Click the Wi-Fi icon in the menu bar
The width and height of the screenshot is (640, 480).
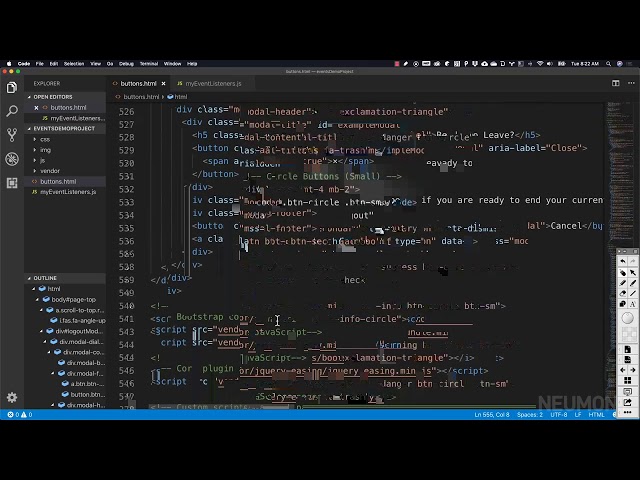point(540,64)
